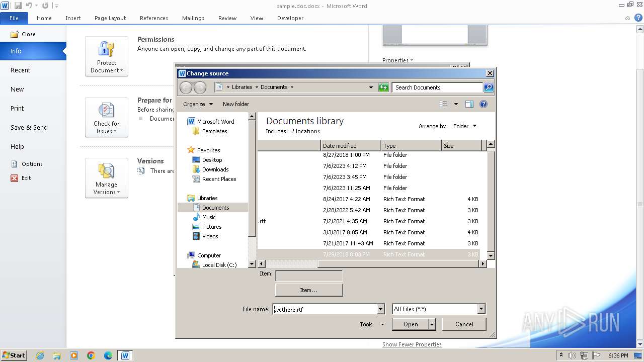Screen dimensions: 644x362
Task: Open the Developer ribbon tab
Action: [290, 18]
